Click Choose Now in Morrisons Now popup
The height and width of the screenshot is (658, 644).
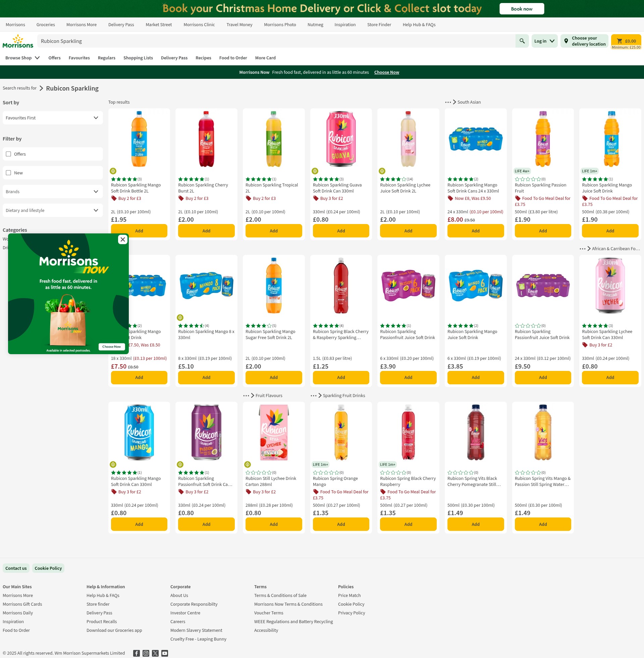pos(111,346)
